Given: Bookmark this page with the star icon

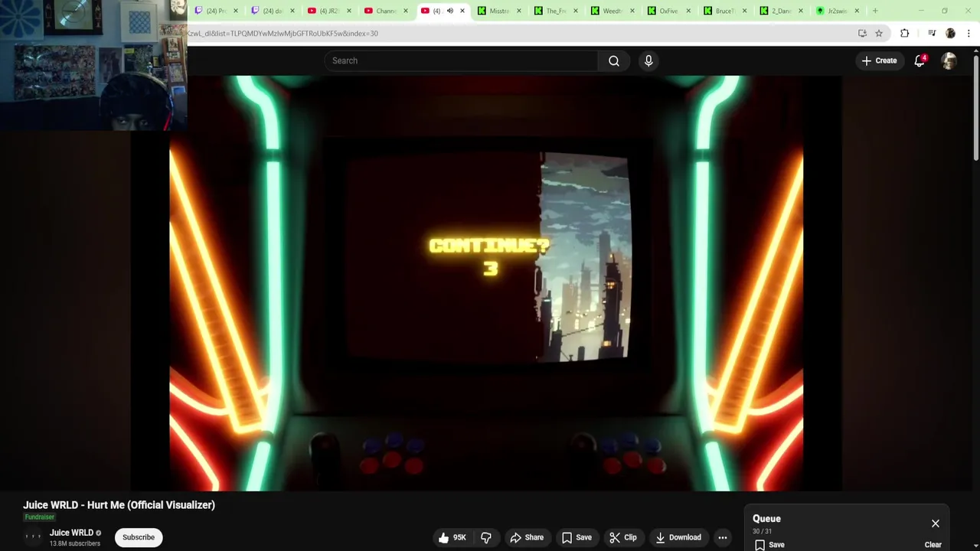Looking at the screenshot, I should [x=879, y=33].
